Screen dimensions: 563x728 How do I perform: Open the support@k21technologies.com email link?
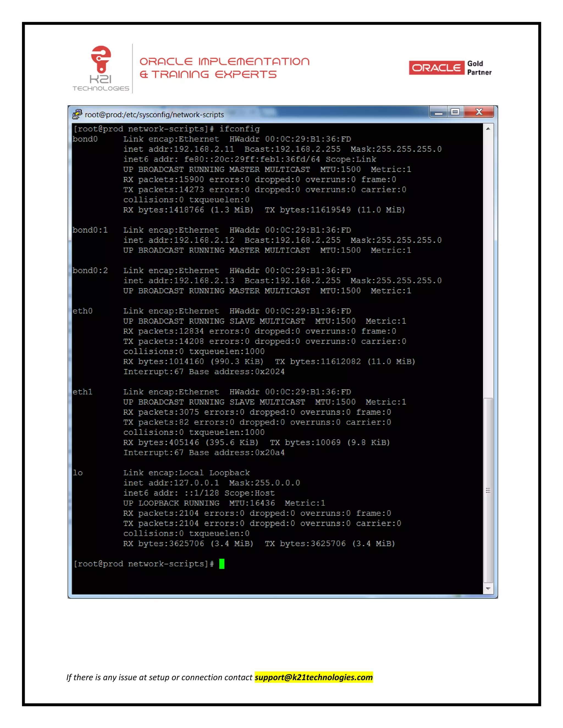[313, 677]
